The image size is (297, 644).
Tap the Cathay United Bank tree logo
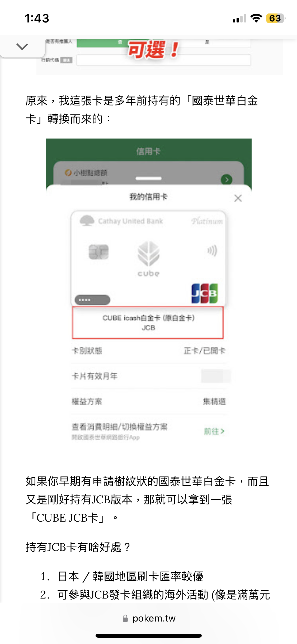tap(87, 220)
